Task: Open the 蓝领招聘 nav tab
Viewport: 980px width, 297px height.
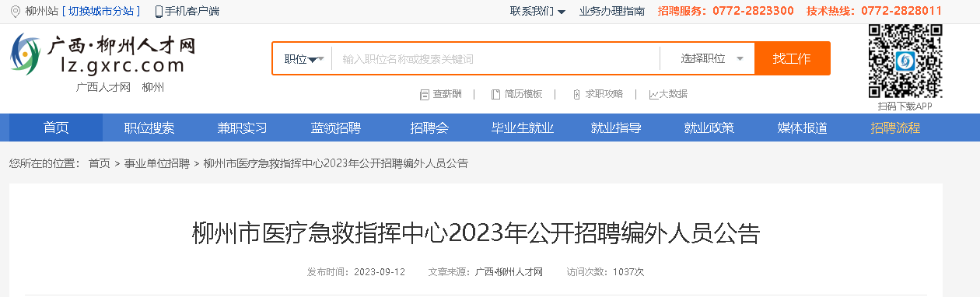Action: (336, 128)
